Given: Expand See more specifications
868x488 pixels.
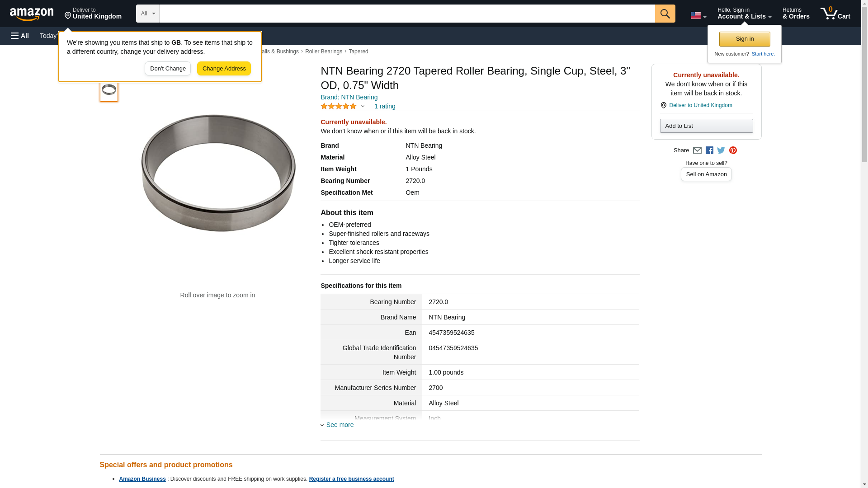Looking at the screenshot, I should click(340, 425).
